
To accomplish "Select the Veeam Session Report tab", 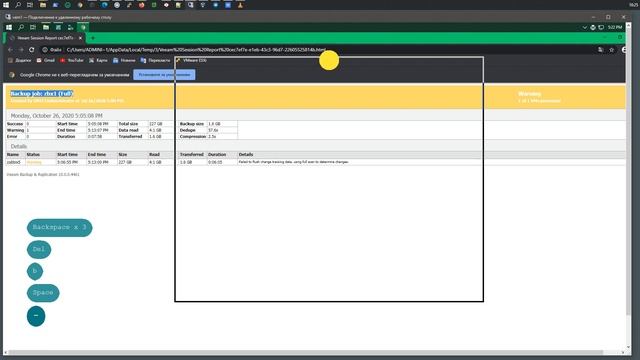I will (44, 38).
